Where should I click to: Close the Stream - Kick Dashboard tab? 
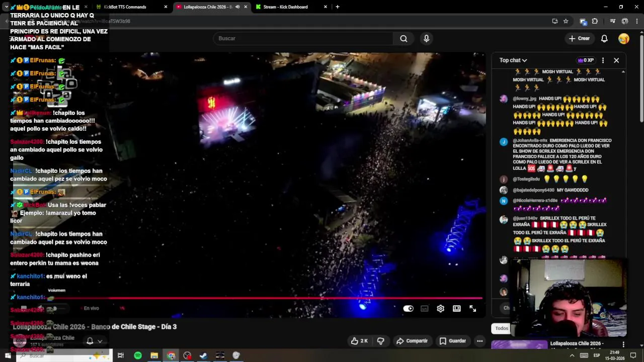[x=325, y=7]
